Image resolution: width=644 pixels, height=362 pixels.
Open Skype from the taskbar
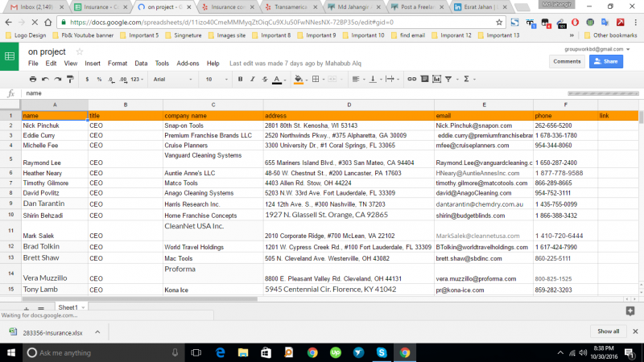click(382, 352)
